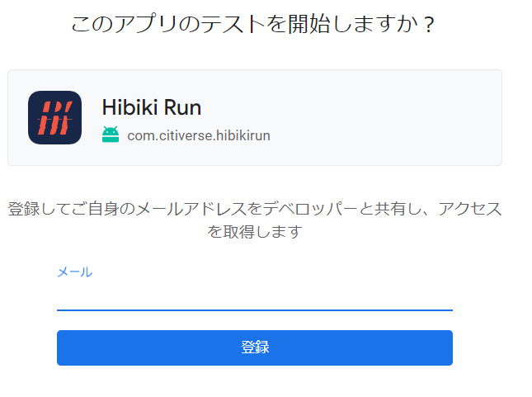Click the を取得します description line
Viewport: 532px width, 397px height.
coord(255,232)
